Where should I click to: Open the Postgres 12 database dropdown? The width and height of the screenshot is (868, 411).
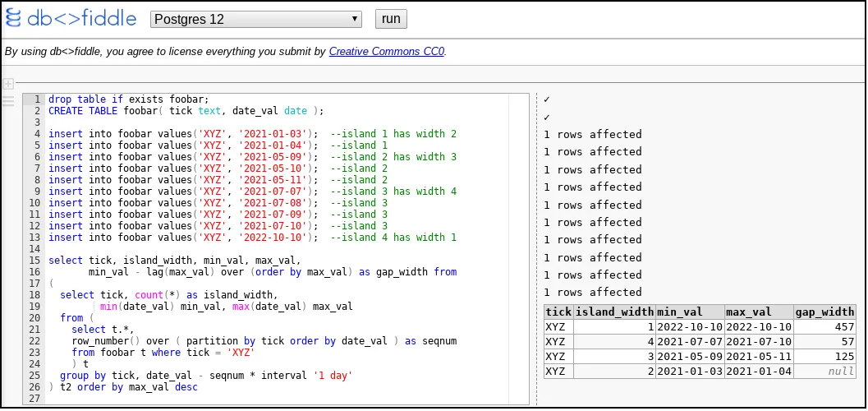coord(255,20)
